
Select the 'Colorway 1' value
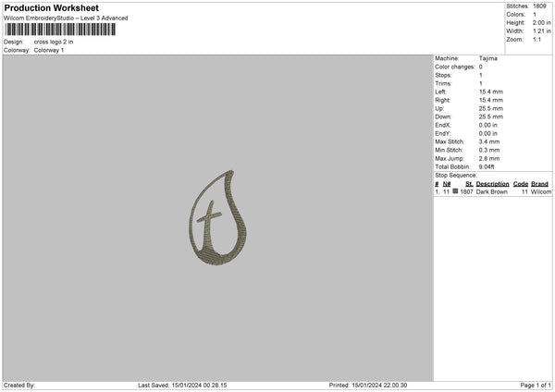(49, 50)
